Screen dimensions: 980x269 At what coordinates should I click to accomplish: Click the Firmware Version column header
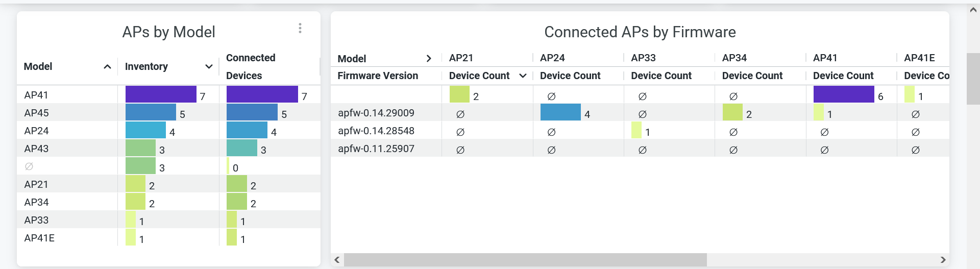378,76
